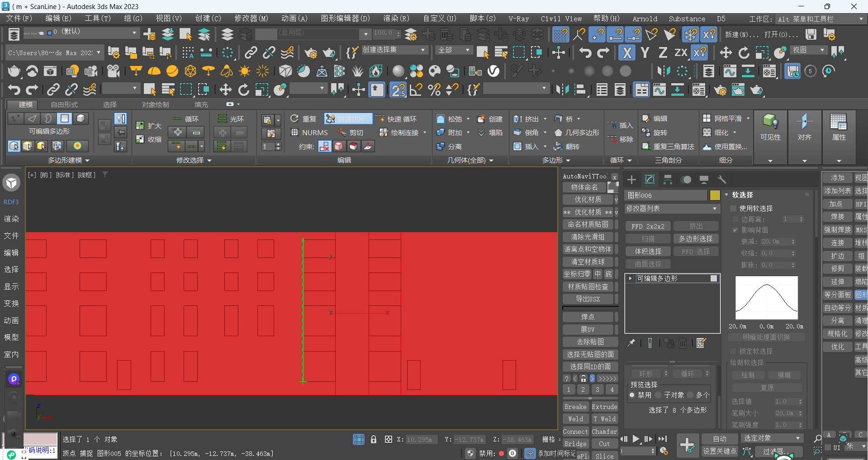Open the 修改器(M) menu
Viewport: 868px width, 460px height.
[251, 19]
